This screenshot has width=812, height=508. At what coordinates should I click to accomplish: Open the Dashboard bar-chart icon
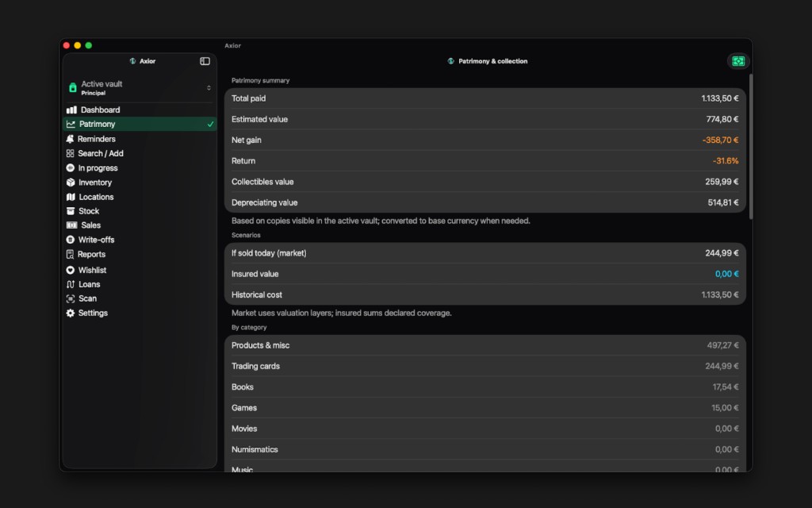pyautogui.click(x=71, y=110)
